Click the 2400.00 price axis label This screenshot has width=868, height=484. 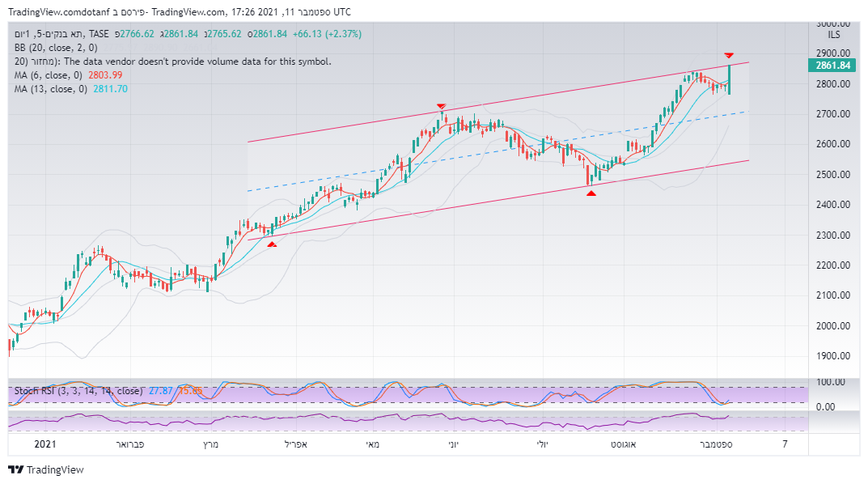tap(833, 204)
